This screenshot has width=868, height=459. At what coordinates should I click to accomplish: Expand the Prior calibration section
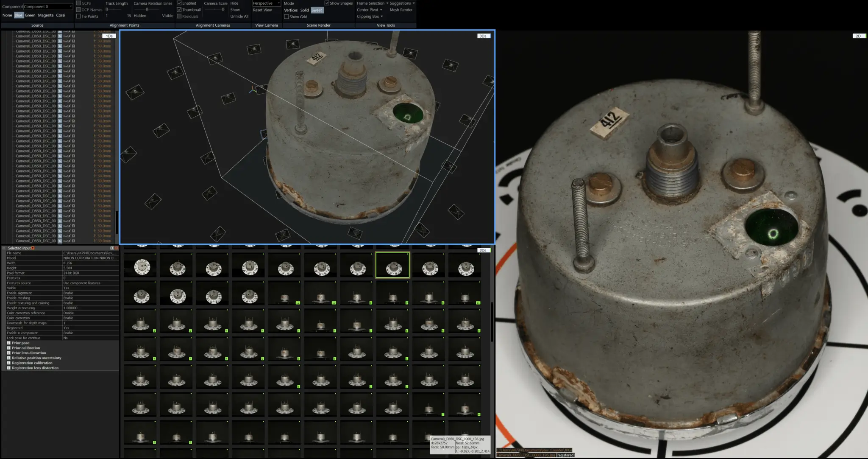(8, 348)
